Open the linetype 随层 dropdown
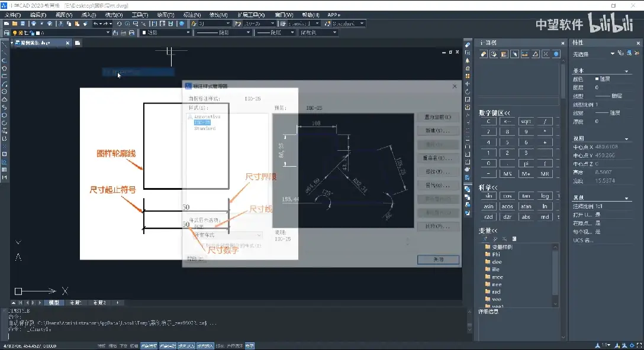Viewport: 644px width, 350px height. (222, 33)
